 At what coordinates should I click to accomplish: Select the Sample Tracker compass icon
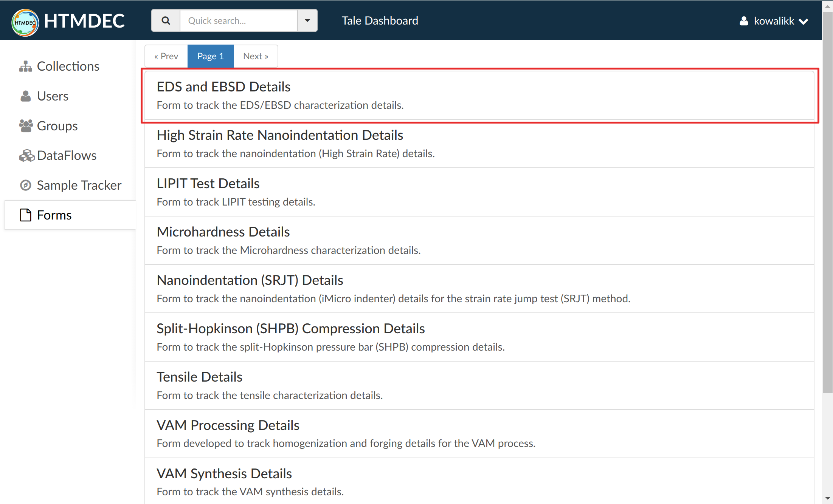click(26, 185)
